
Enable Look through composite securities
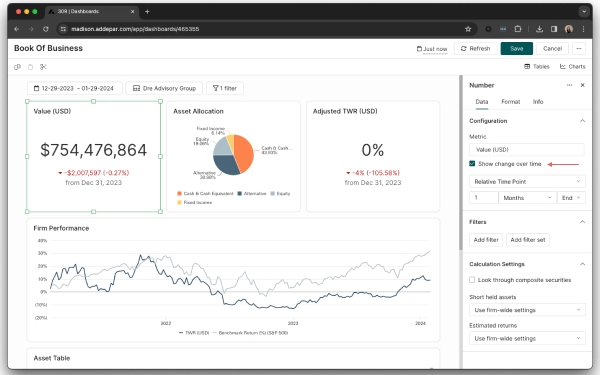(x=472, y=280)
